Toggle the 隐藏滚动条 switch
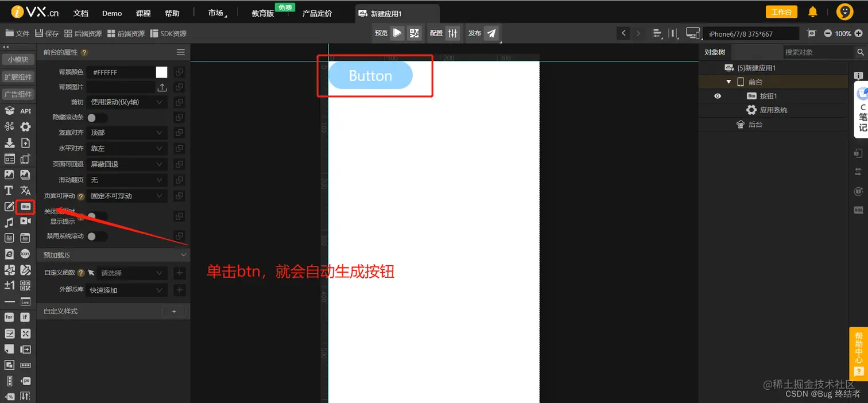 tap(96, 117)
